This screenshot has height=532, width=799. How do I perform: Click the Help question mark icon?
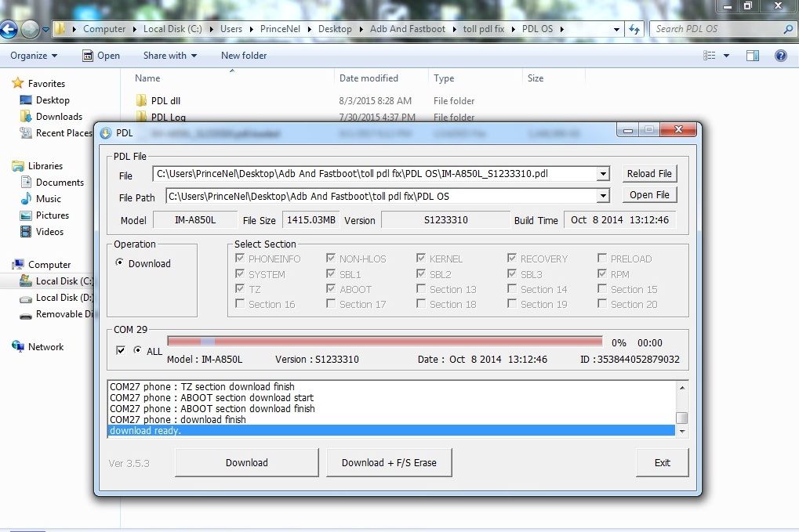pos(780,56)
